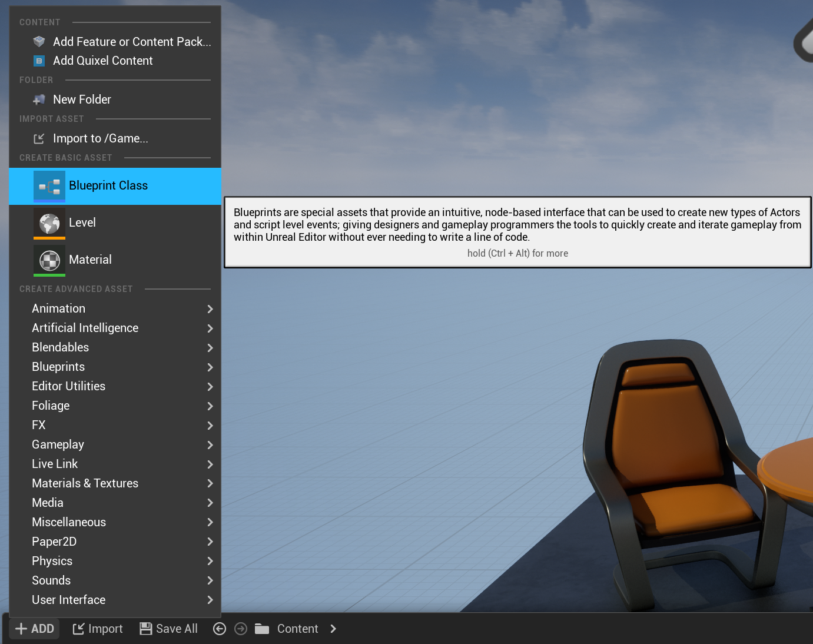Viewport: 813px width, 644px height.
Task: Click the Add Feature or Content Pack icon
Action: pyautogui.click(x=39, y=42)
